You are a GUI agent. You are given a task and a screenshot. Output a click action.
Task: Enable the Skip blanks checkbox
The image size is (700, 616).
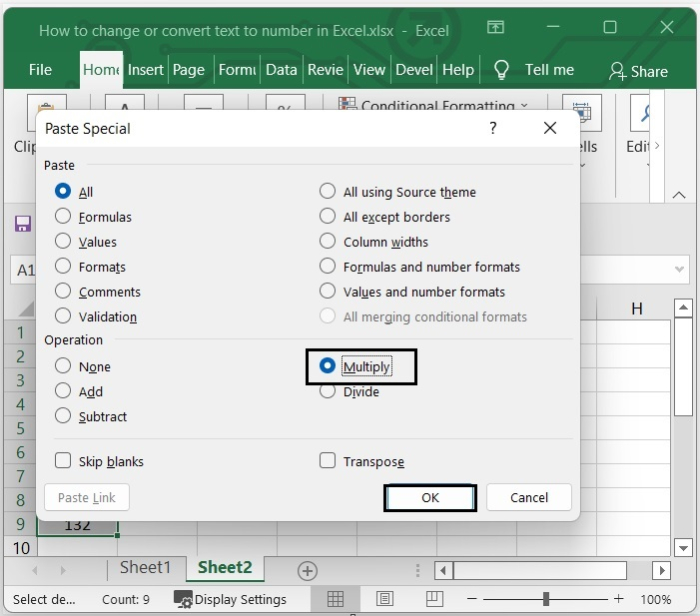click(x=63, y=461)
